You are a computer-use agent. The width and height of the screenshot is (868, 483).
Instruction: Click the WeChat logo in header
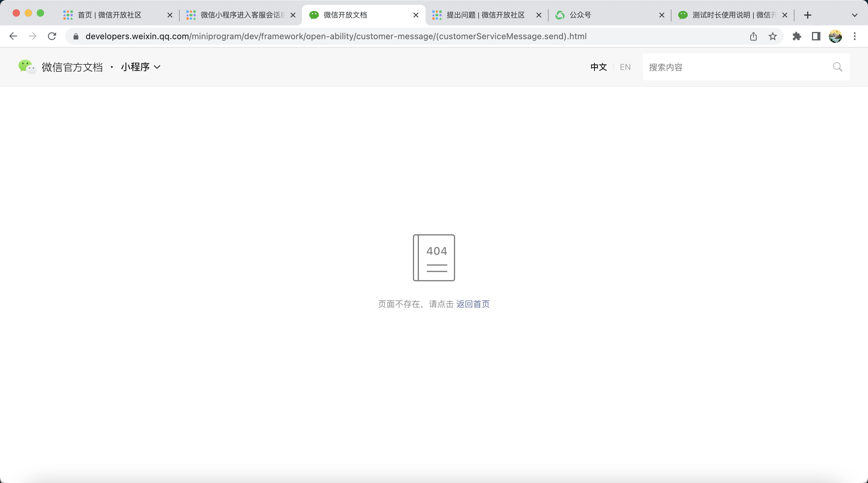[x=27, y=67]
